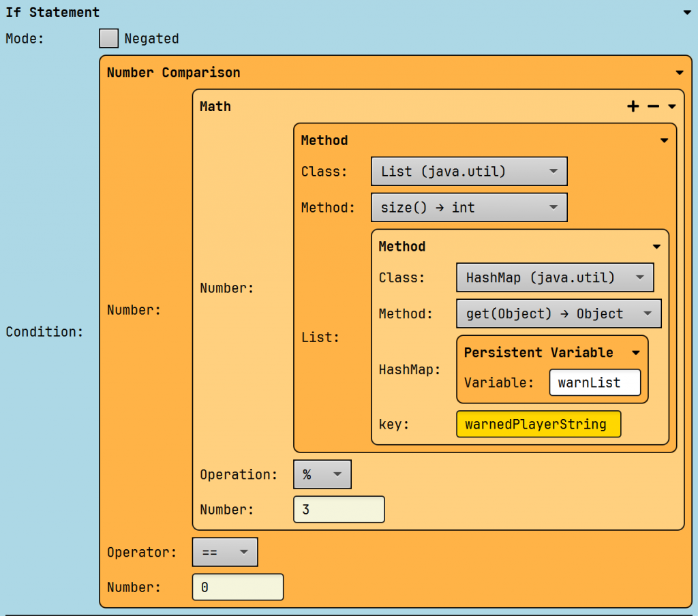
Task: Open the If Statement block menu arrow
Action: point(686,12)
